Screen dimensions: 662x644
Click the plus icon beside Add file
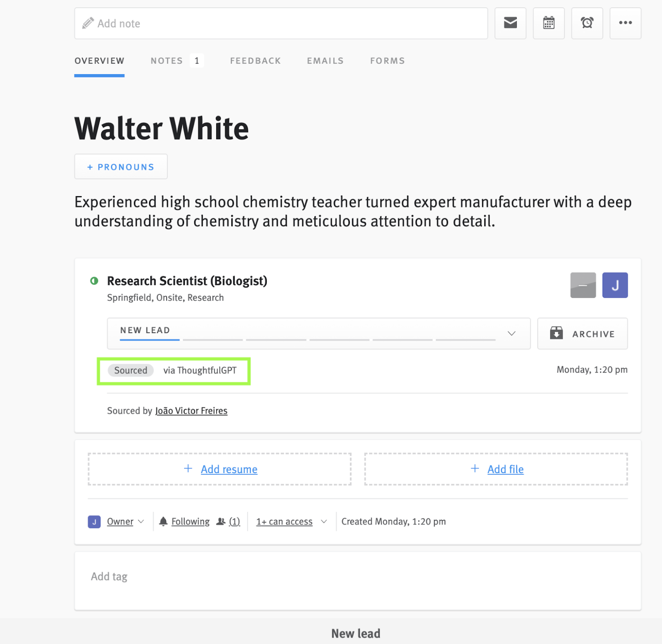(475, 468)
